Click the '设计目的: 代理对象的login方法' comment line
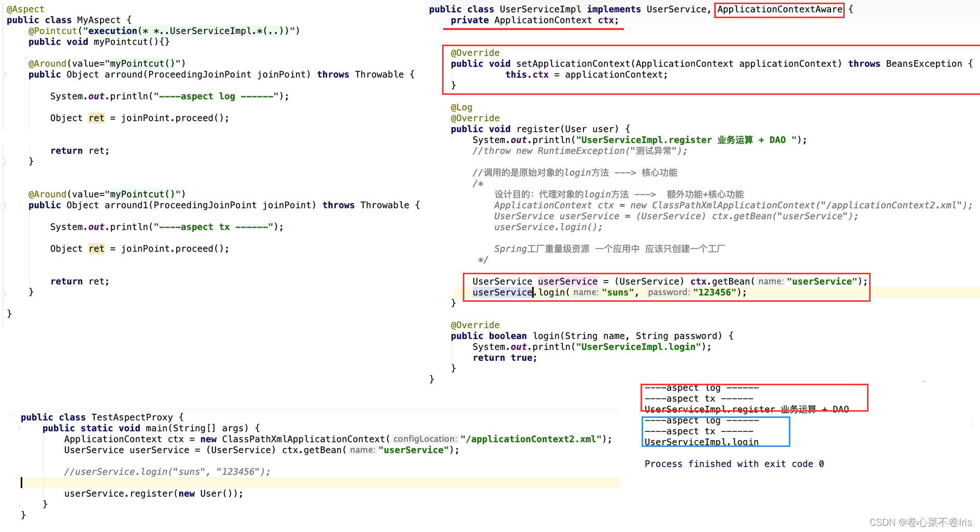 (x=619, y=194)
